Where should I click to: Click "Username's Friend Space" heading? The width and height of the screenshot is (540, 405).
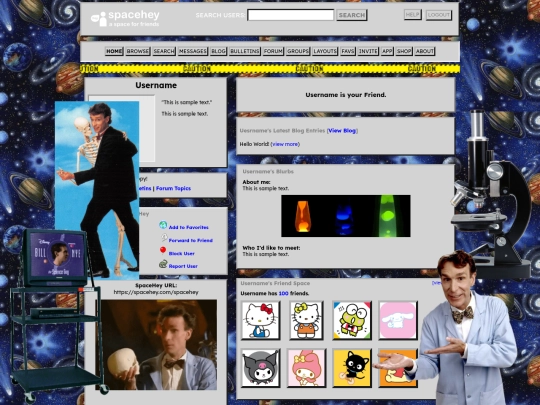(275, 283)
